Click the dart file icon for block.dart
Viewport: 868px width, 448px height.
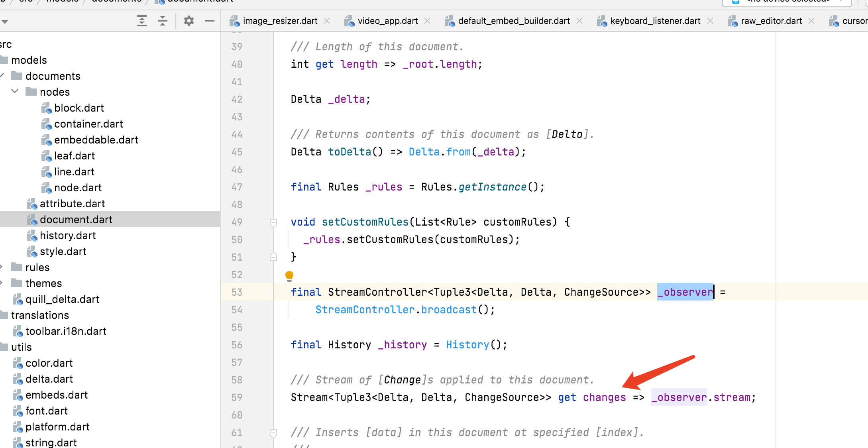(47, 108)
